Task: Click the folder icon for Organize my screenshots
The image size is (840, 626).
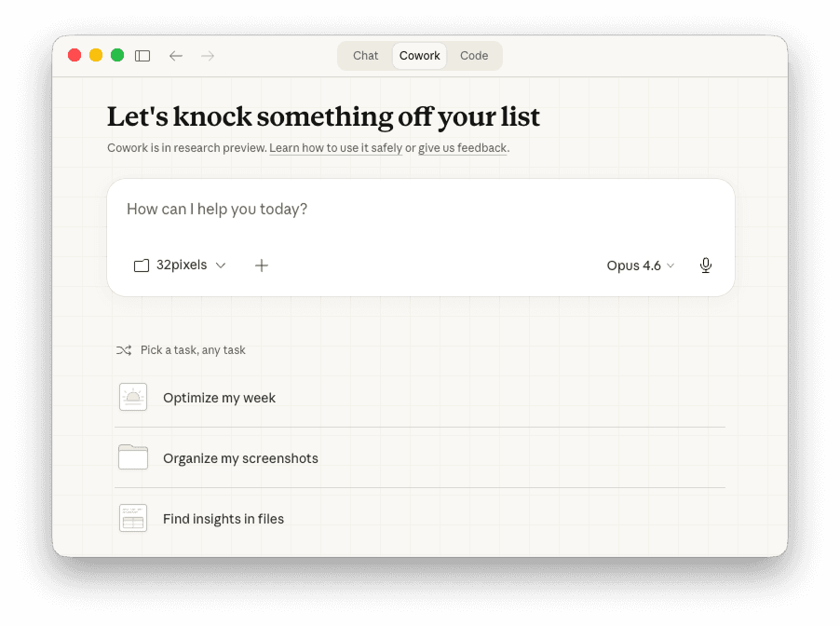Action: click(x=133, y=457)
